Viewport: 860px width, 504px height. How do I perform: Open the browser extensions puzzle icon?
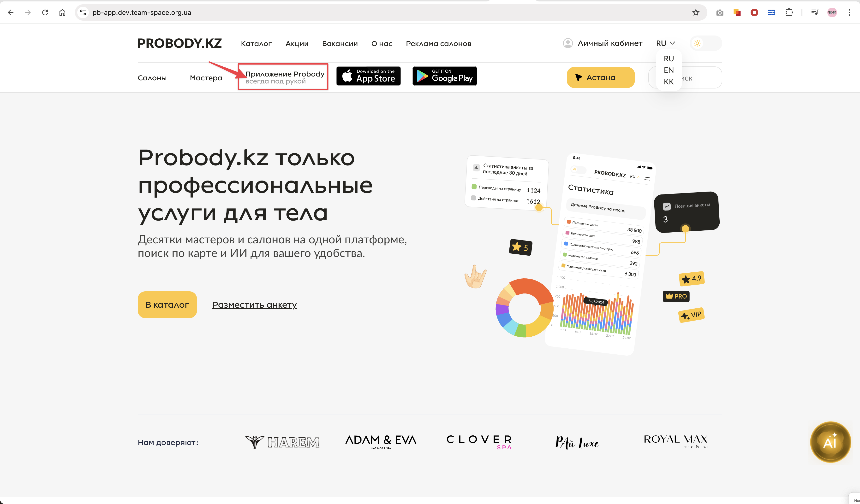click(x=789, y=13)
